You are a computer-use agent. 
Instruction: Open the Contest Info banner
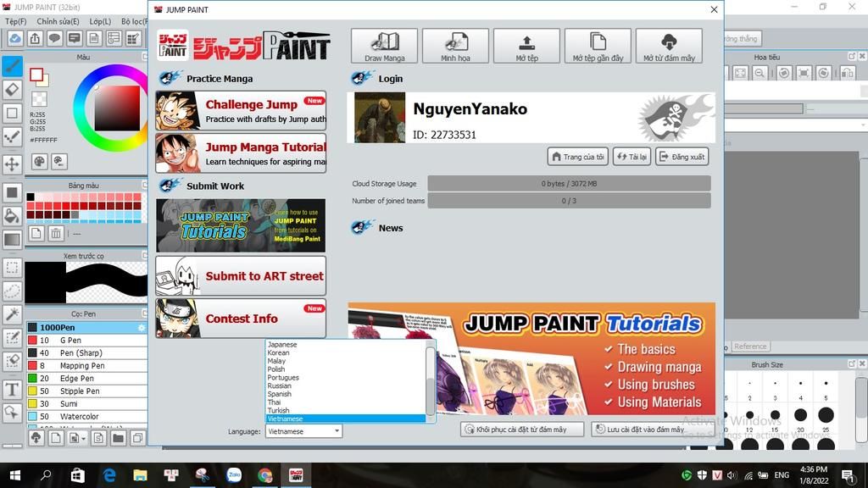click(x=241, y=319)
